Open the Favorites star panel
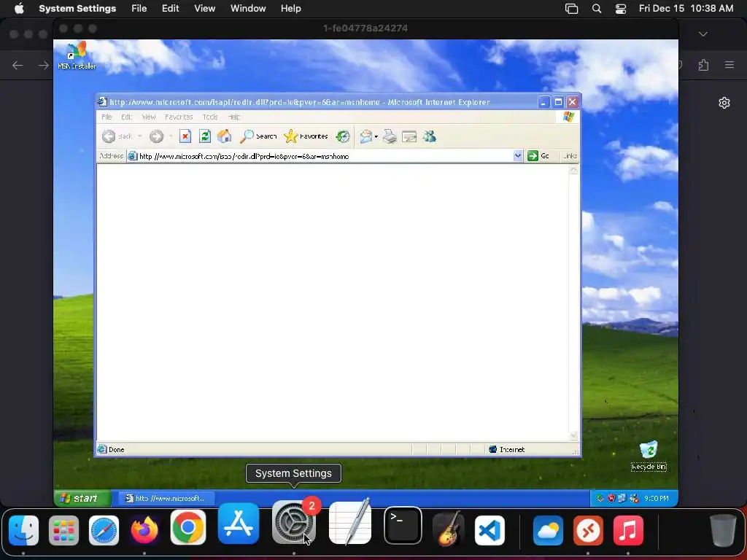The width and height of the screenshot is (747, 560). [306, 136]
